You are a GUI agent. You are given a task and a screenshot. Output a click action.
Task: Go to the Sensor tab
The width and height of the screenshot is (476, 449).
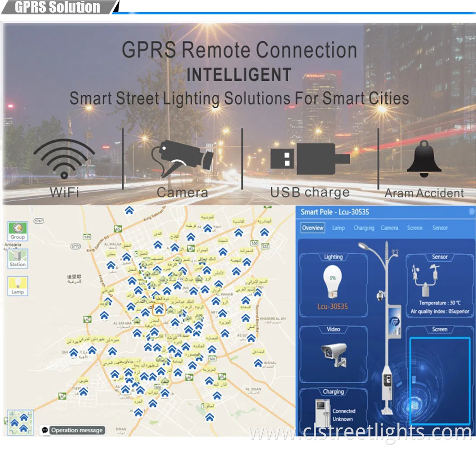[x=440, y=228]
